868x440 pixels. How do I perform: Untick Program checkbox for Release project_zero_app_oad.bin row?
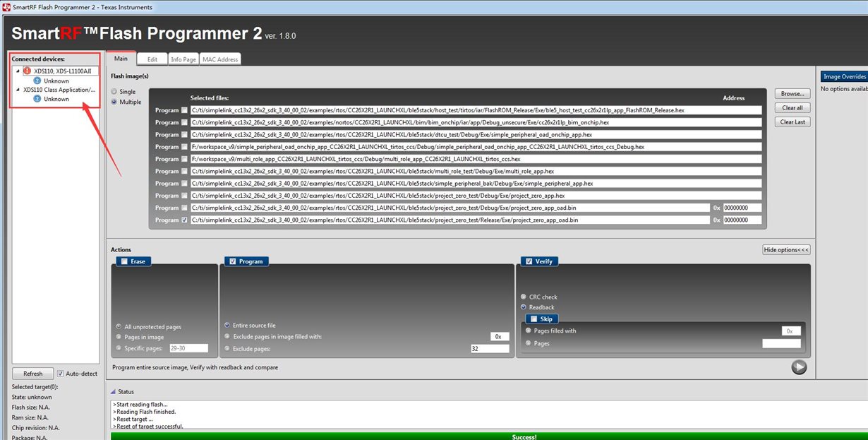[x=185, y=220]
